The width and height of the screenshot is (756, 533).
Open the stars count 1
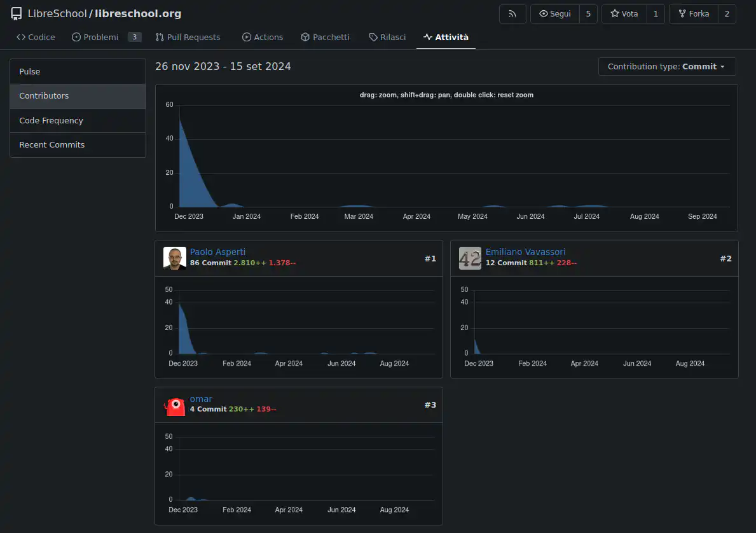click(656, 14)
